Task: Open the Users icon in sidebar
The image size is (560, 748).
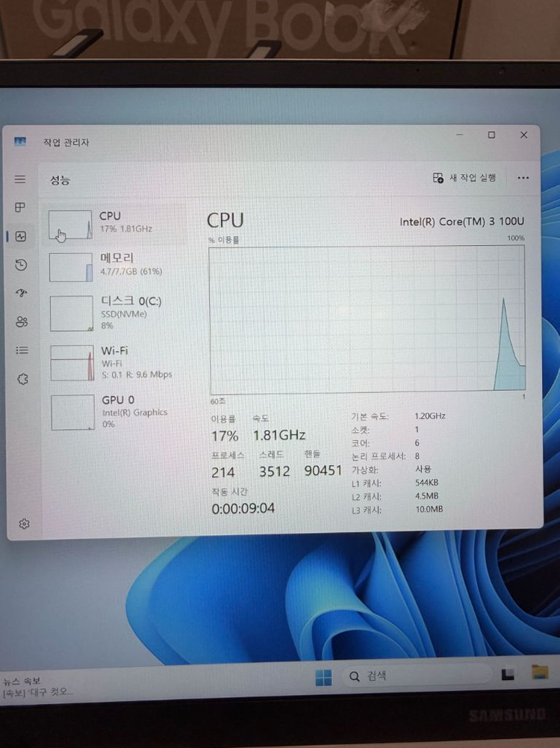Action: [22, 322]
